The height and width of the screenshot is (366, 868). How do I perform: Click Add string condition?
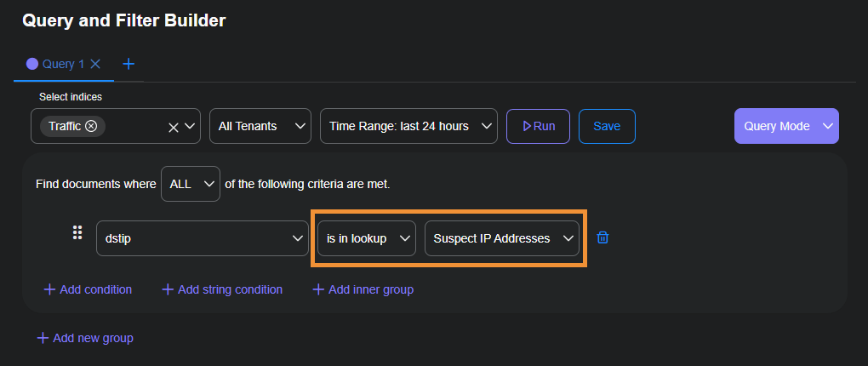click(x=222, y=289)
